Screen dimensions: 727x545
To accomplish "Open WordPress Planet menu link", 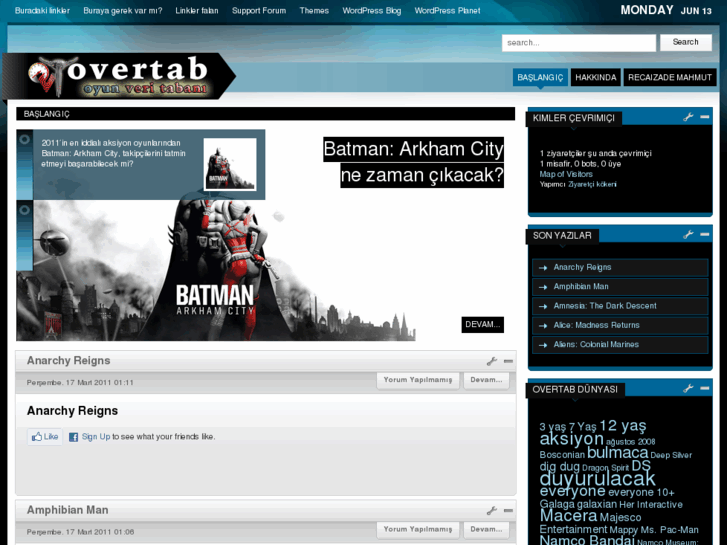I will tap(447, 11).
